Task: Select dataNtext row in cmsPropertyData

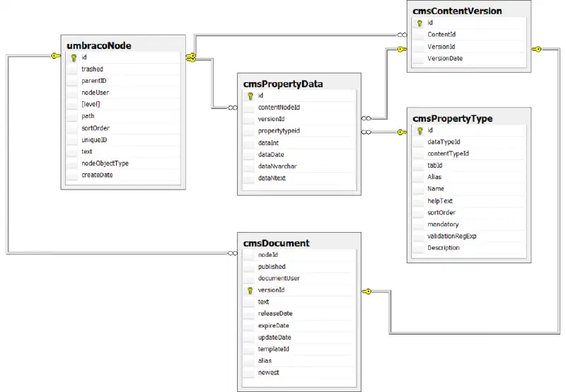Action: point(299,178)
